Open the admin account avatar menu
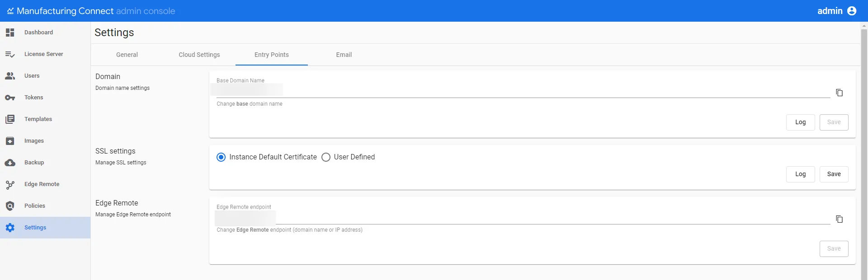Screen dimensions: 868x280 pos(852,11)
